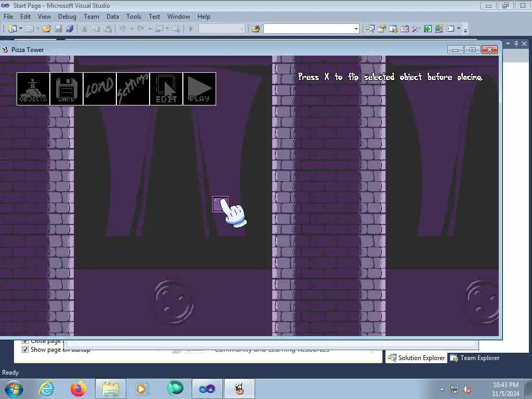The height and width of the screenshot is (399, 532).
Task: Click the Start Page green arrow icon
Action: pyautogui.click(x=428, y=29)
